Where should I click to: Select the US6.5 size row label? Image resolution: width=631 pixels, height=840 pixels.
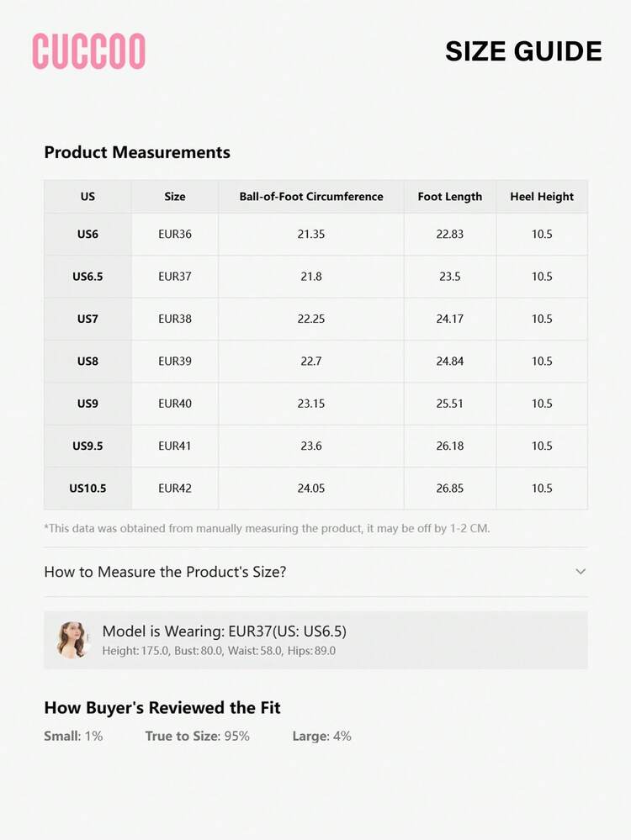87,277
